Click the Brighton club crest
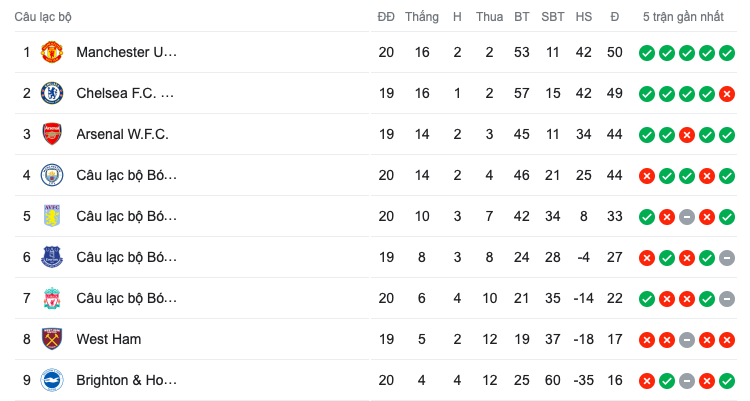The image size is (750, 401). coord(51,380)
